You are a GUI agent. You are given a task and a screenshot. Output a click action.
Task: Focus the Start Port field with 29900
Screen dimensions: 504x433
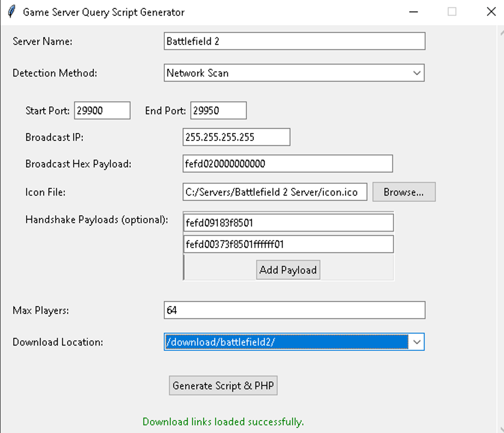pos(102,111)
